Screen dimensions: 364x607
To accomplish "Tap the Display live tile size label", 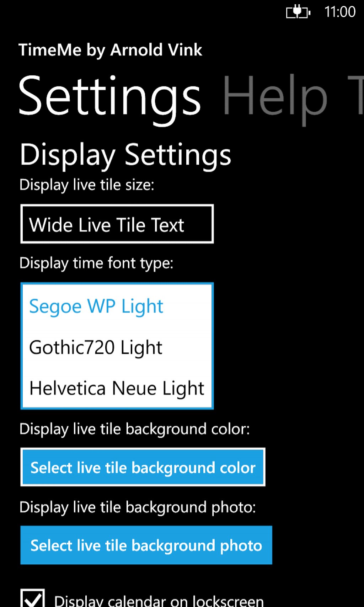I will pyautogui.click(x=87, y=185).
